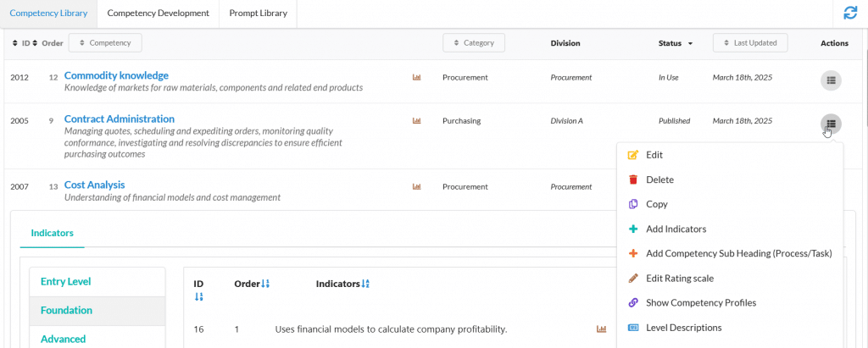Viewport: 868px width, 348px height.
Task: Click the In Use status cell
Action: (668, 77)
